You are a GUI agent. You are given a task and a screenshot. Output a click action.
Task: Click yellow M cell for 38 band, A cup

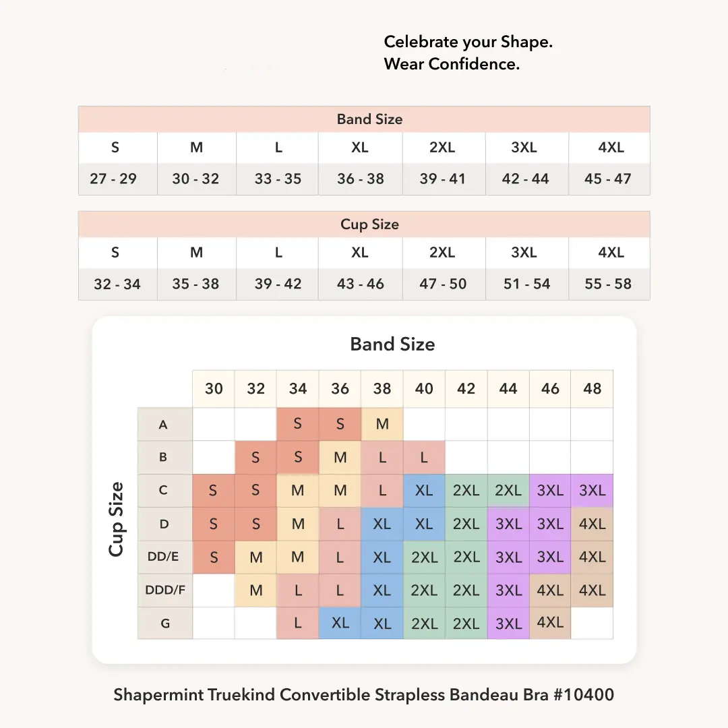[382, 425]
